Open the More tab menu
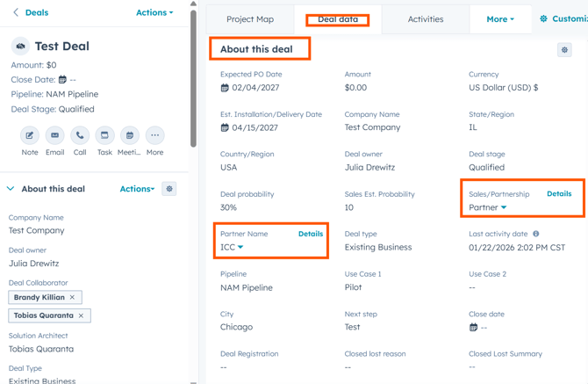Screen dimensions: 588x384 pyautogui.click(x=500, y=19)
